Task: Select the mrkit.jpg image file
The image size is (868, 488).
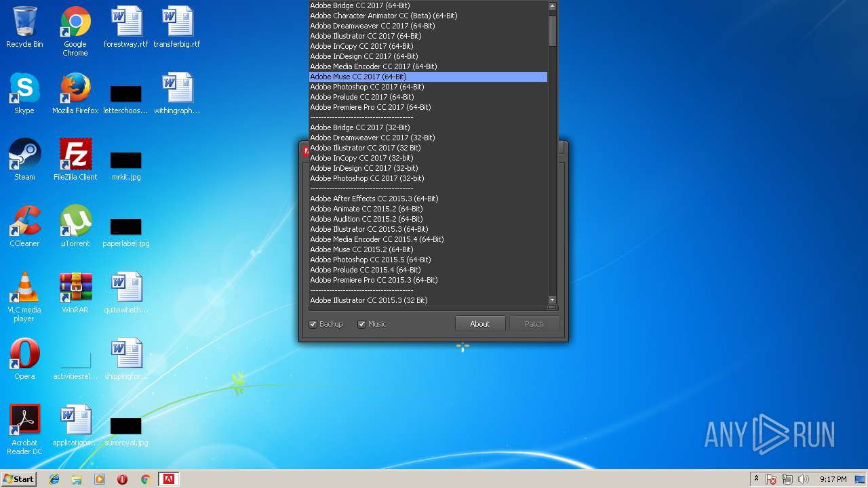Action: pos(126,165)
